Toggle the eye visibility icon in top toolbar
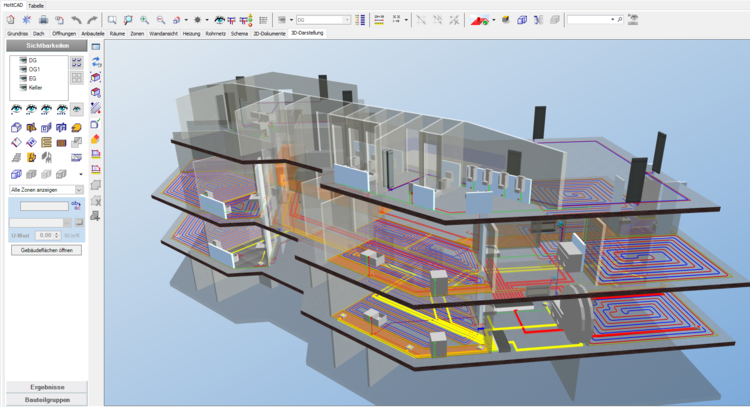 click(x=218, y=19)
